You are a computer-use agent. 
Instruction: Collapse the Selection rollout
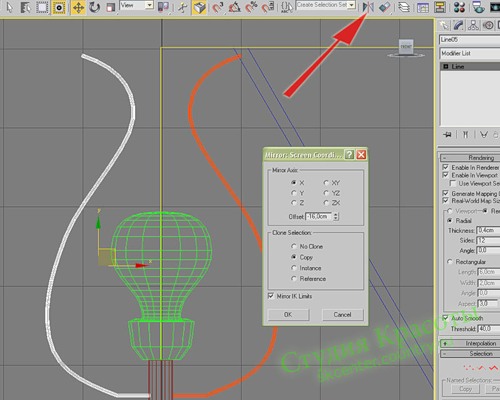(470, 354)
